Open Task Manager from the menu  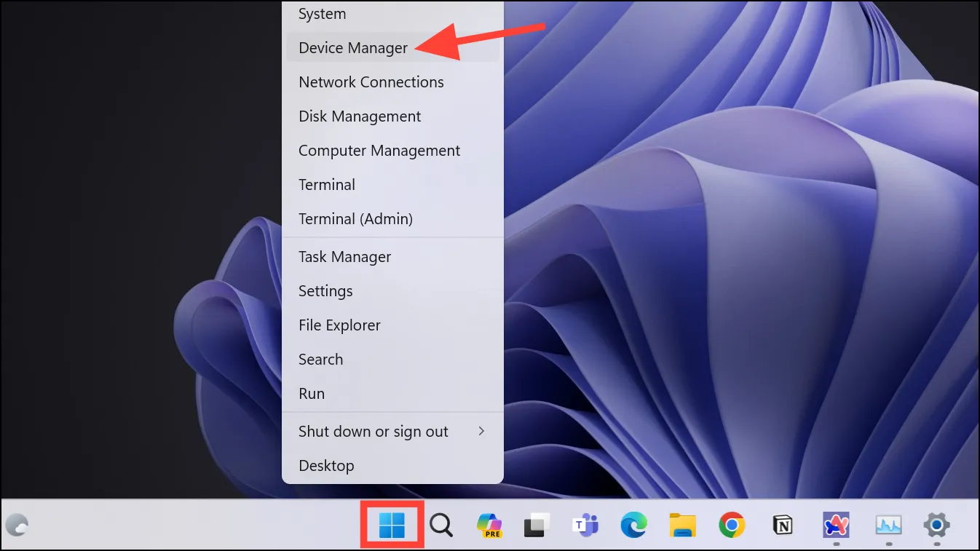point(345,257)
